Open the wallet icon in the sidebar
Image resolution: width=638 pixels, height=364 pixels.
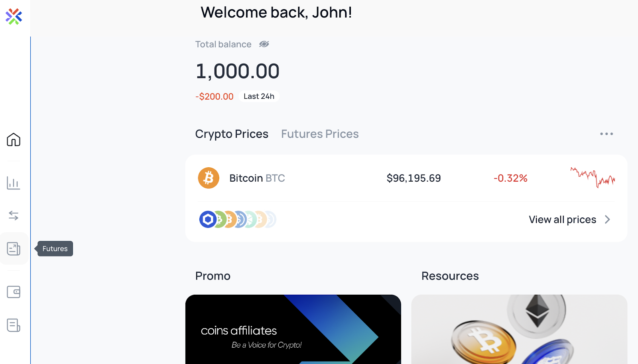point(14,292)
